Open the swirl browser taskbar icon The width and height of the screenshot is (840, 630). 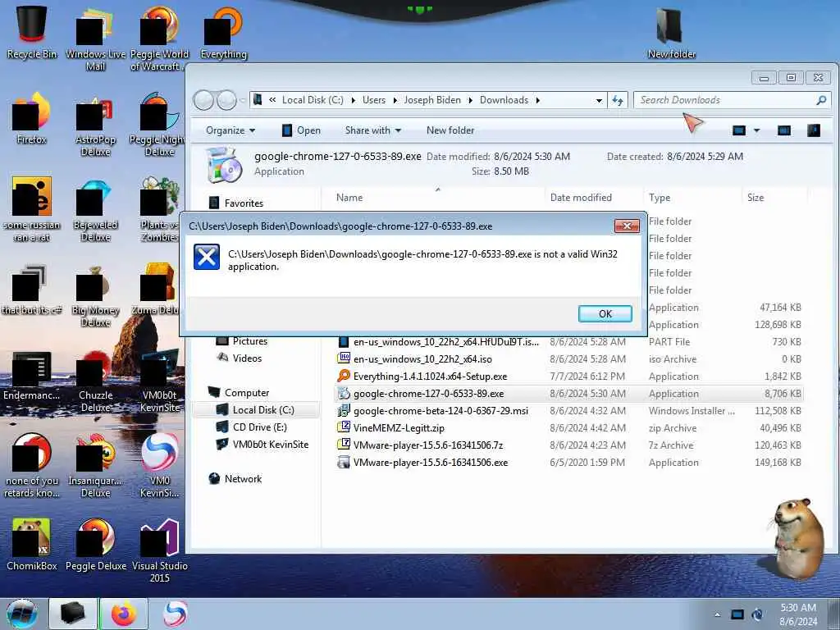tap(175, 614)
